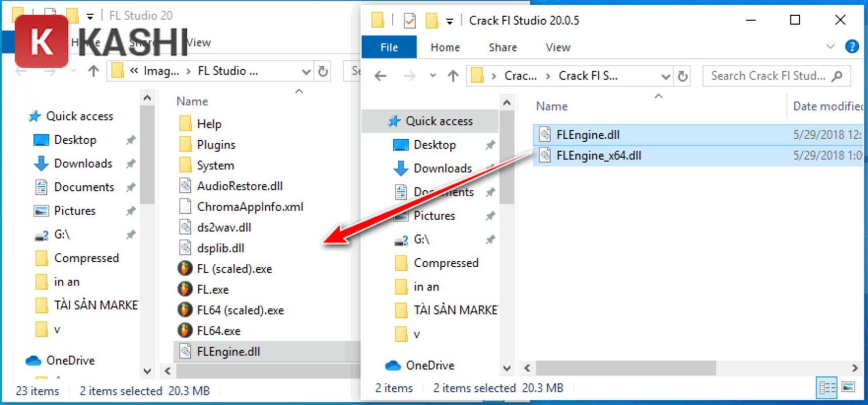The width and height of the screenshot is (868, 405).
Task: Unpin Desktop in the Crack window sidebar
Action: click(x=490, y=145)
